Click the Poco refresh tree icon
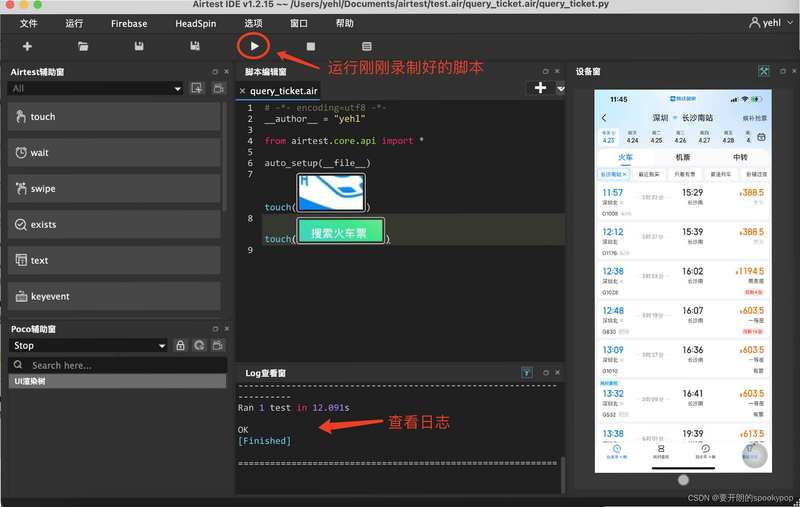This screenshot has height=507, width=800. (199, 345)
